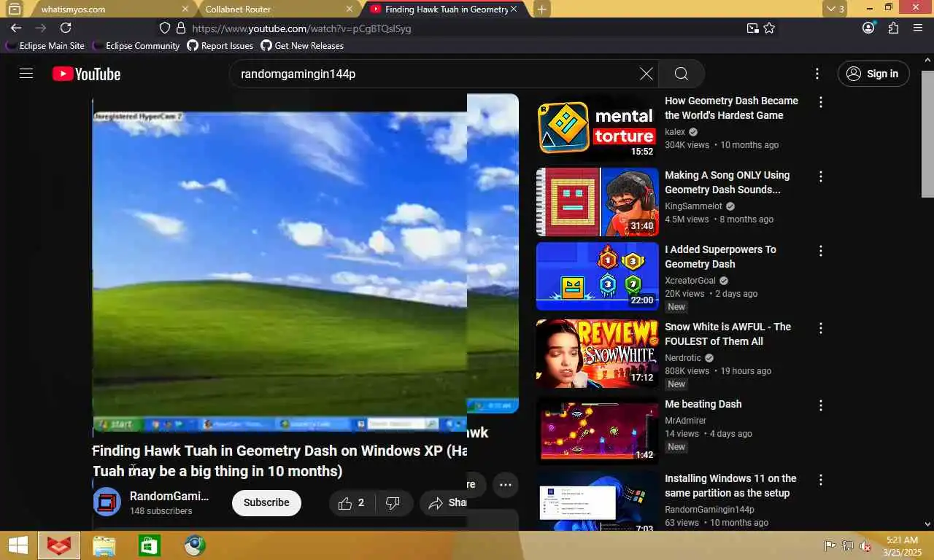Close the Finding Hawk Tuah tab
934x560 pixels.
coord(514,9)
